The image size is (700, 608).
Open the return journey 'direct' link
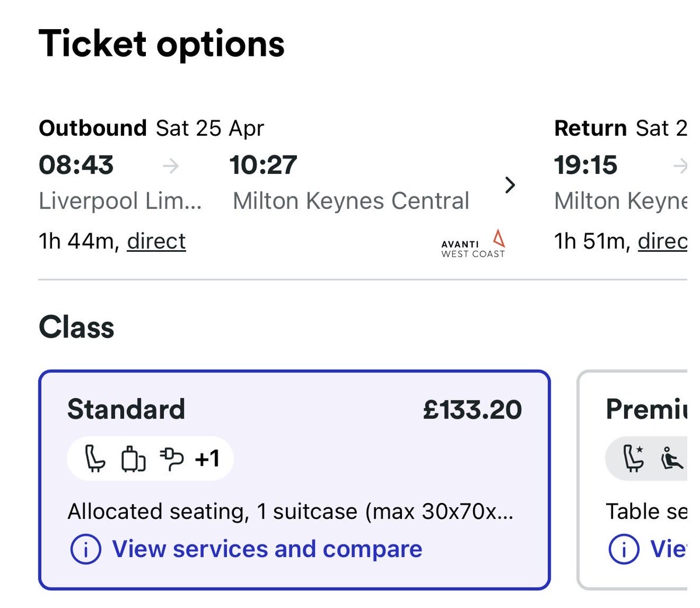(662, 241)
